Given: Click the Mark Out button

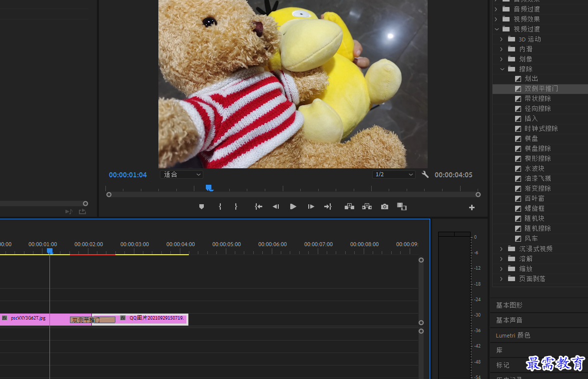Looking at the screenshot, I should pos(236,207).
